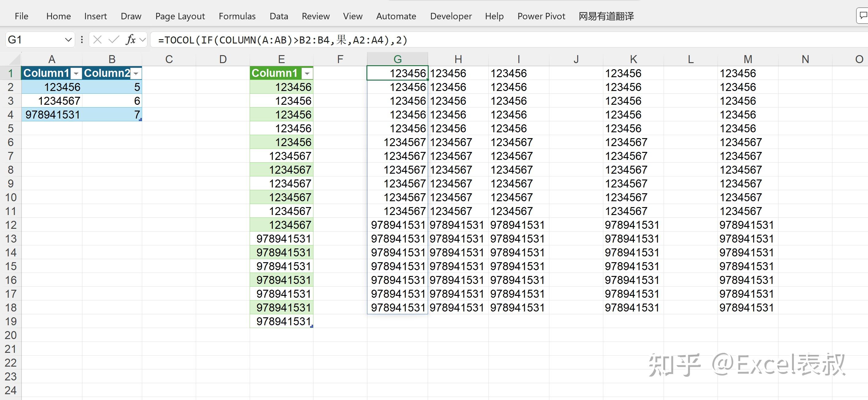
Task: Select column G header
Action: (x=397, y=59)
